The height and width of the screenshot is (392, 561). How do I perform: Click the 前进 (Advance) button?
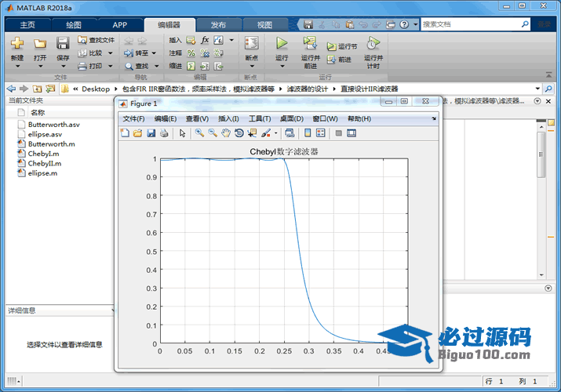339,60
